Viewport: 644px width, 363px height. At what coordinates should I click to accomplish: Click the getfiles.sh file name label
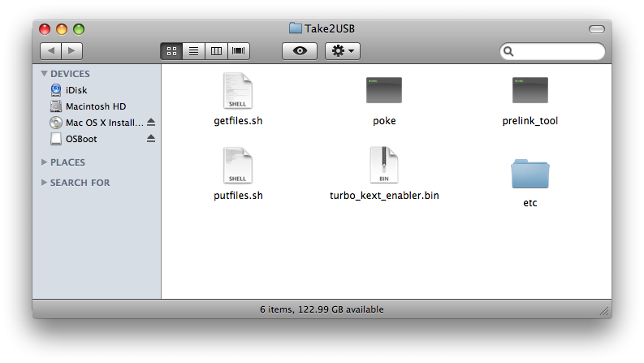[x=238, y=121]
